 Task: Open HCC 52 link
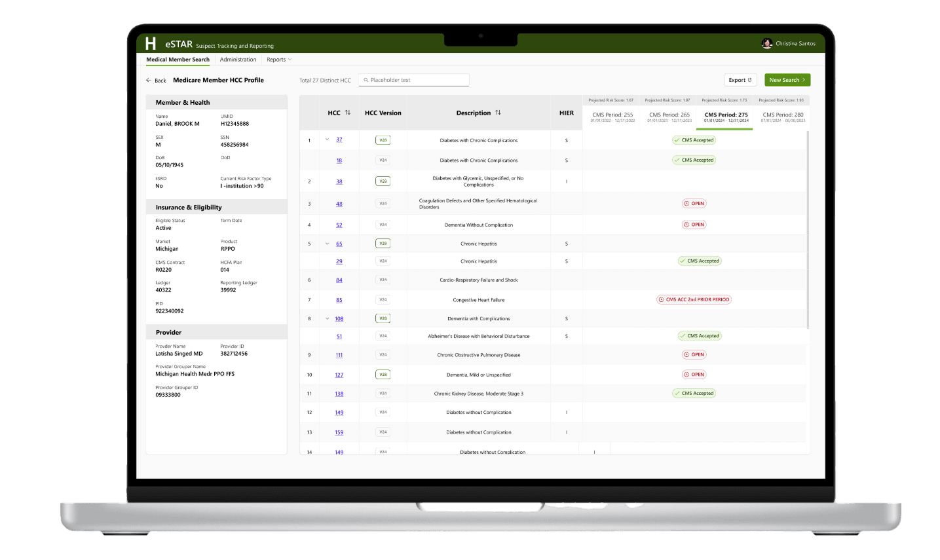tap(339, 225)
